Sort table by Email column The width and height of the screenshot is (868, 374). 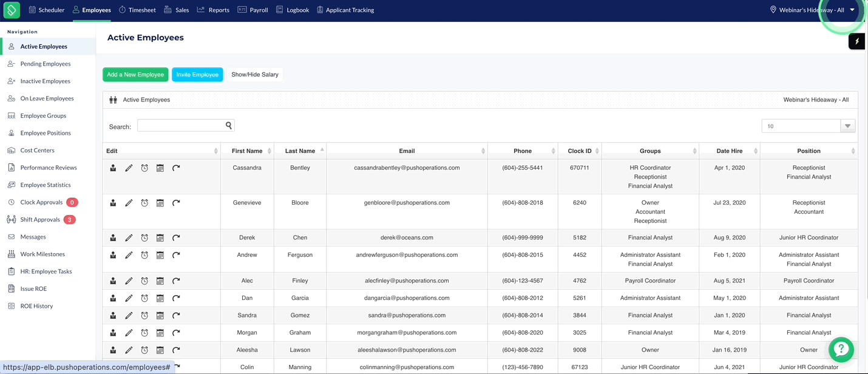click(407, 151)
